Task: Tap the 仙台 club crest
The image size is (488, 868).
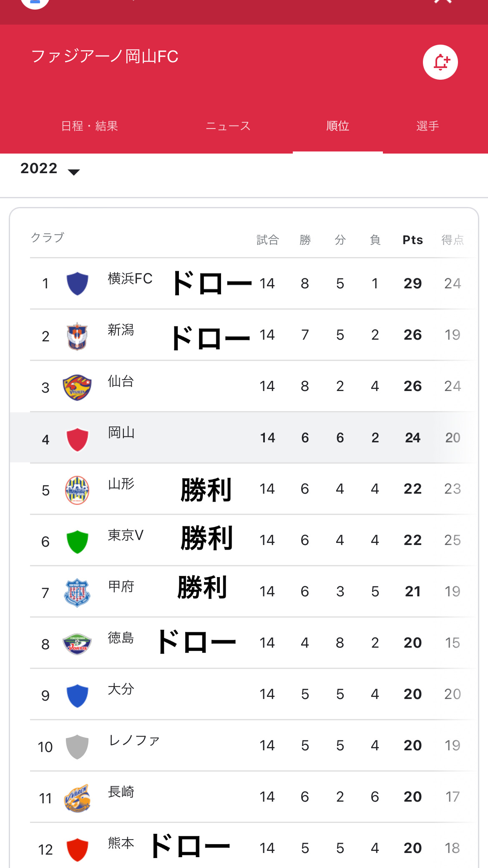Action: point(77,387)
